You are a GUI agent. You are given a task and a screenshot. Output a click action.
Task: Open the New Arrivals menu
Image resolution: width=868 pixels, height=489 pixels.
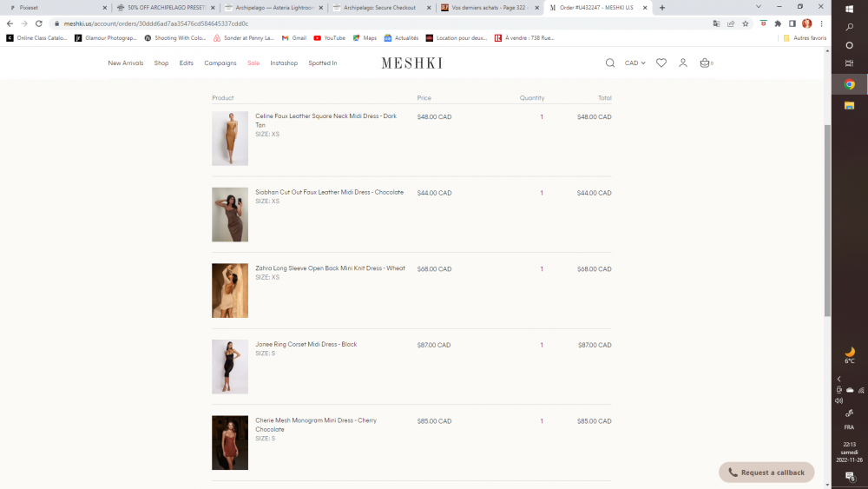126,63
